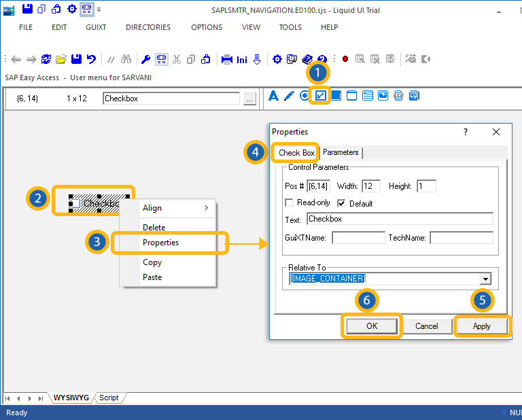This screenshot has width=522, height=420.
Task: Click the Checkbox element on canvas
Action: [94, 203]
